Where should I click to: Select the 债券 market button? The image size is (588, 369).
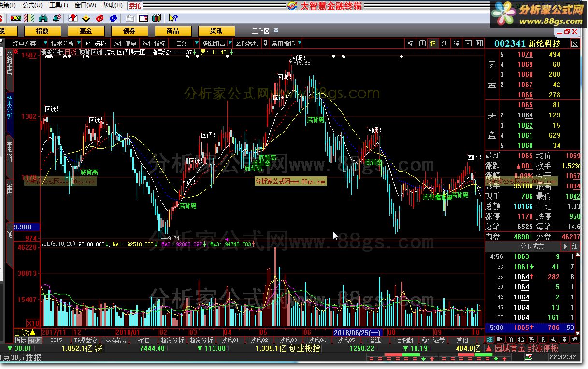pos(129,31)
